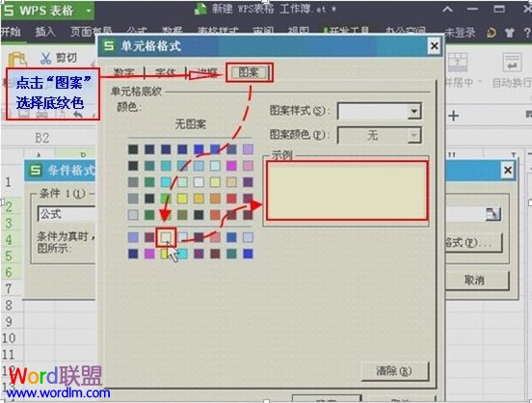Select row header 9

(10, 321)
